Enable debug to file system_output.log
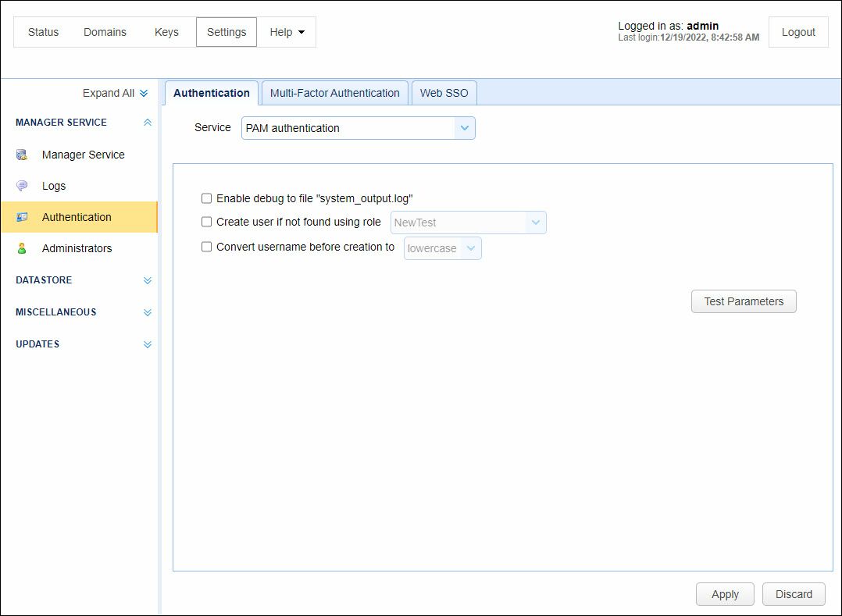 tap(206, 198)
